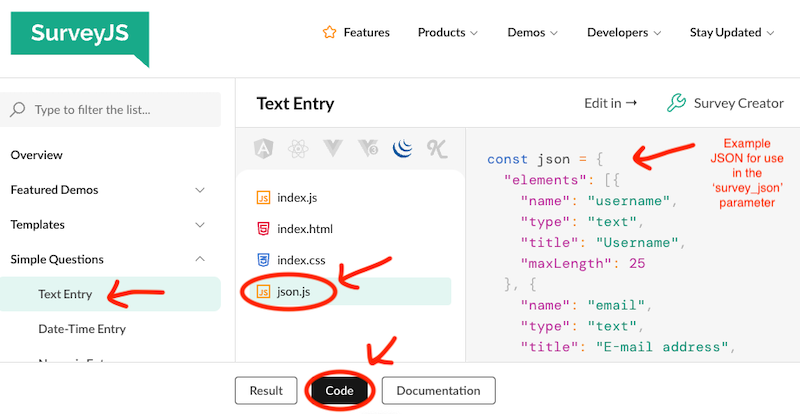Screen dimensions: 800x414
Task: Open the Features menu item
Action: 356,33
